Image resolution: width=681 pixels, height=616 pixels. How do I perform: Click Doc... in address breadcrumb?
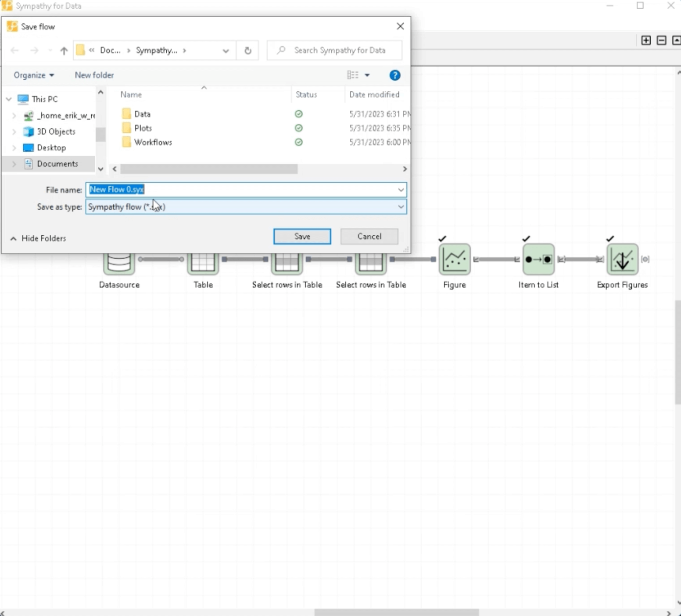(x=110, y=50)
